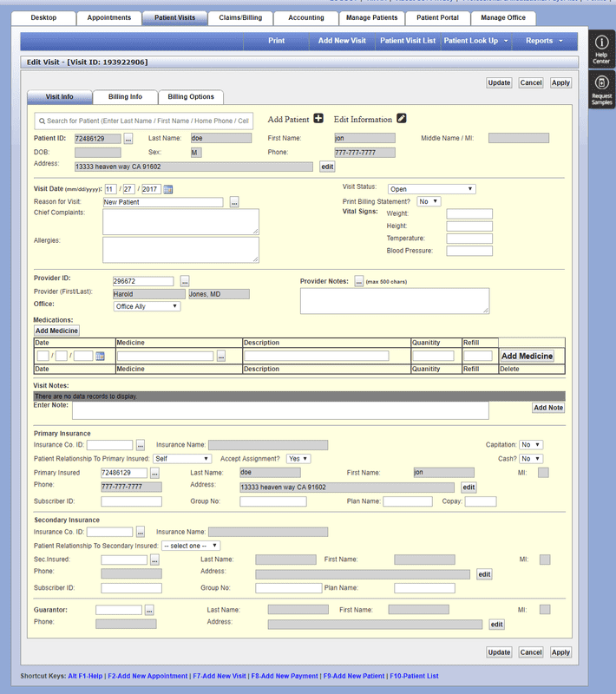This screenshot has height=694, width=616.
Task: Open the Accounting tab
Action: pos(306,18)
